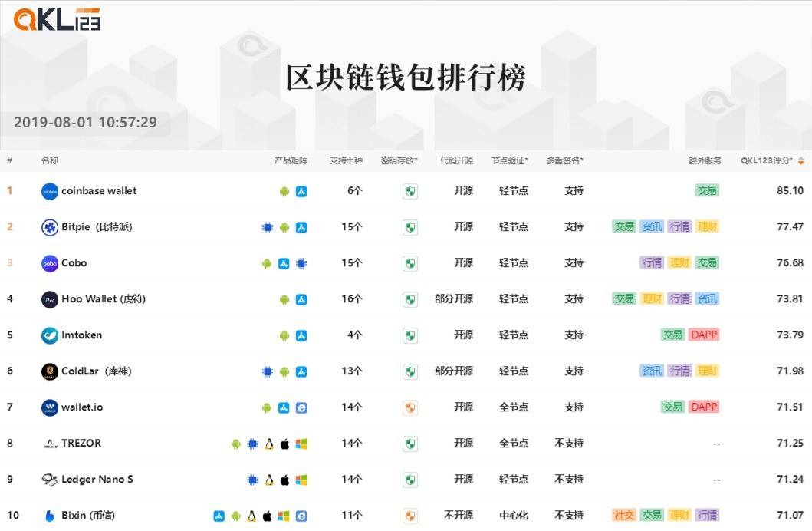The height and width of the screenshot is (531, 812).
Task: Open the Imtoken logo icon
Action: pos(50,335)
